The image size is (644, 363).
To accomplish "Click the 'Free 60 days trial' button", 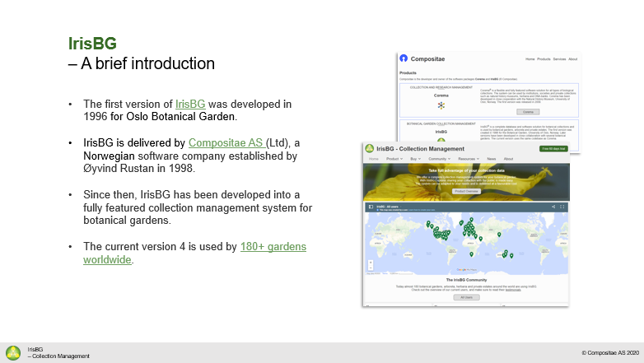I will point(553,149).
